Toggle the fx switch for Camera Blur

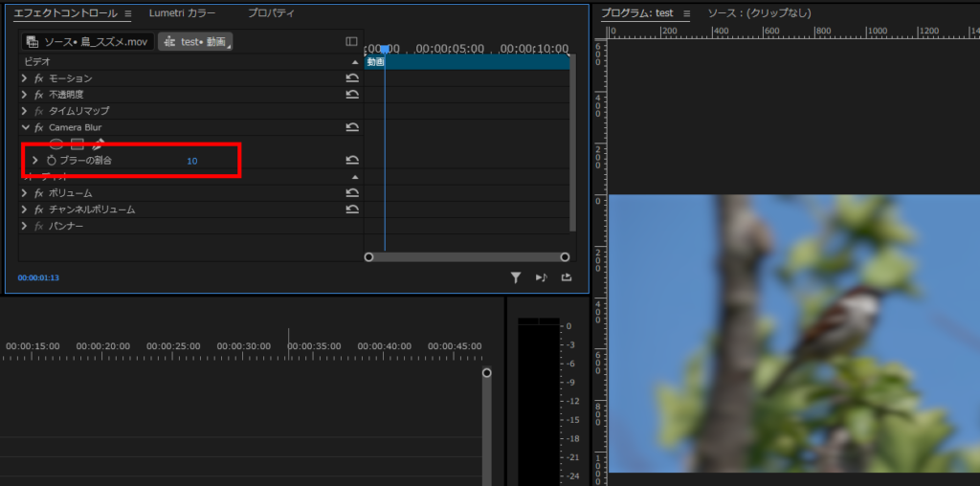[x=39, y=127]
